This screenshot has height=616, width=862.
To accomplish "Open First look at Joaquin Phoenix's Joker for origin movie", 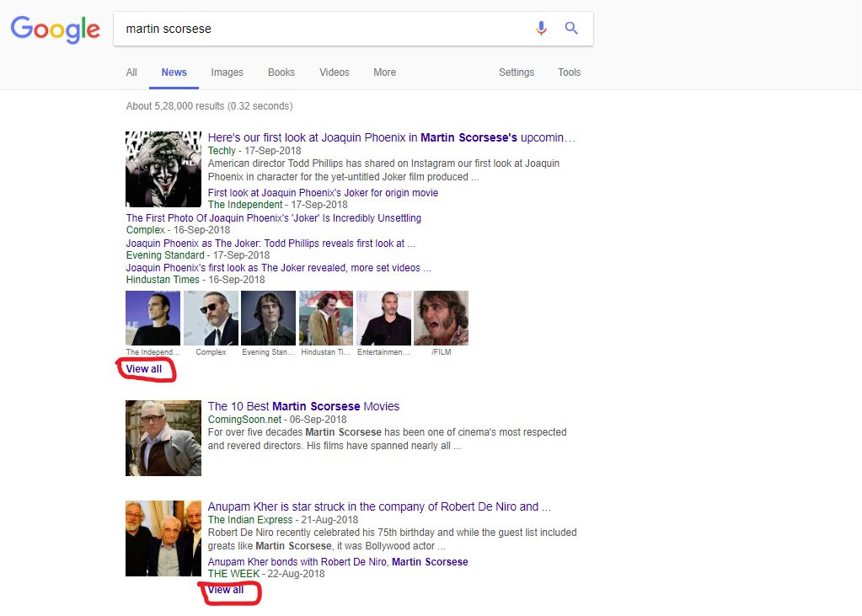I will click(x=323, y=192).
